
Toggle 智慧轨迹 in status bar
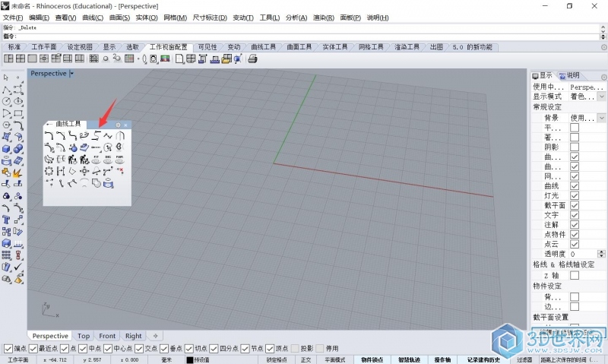coord(409,359)
